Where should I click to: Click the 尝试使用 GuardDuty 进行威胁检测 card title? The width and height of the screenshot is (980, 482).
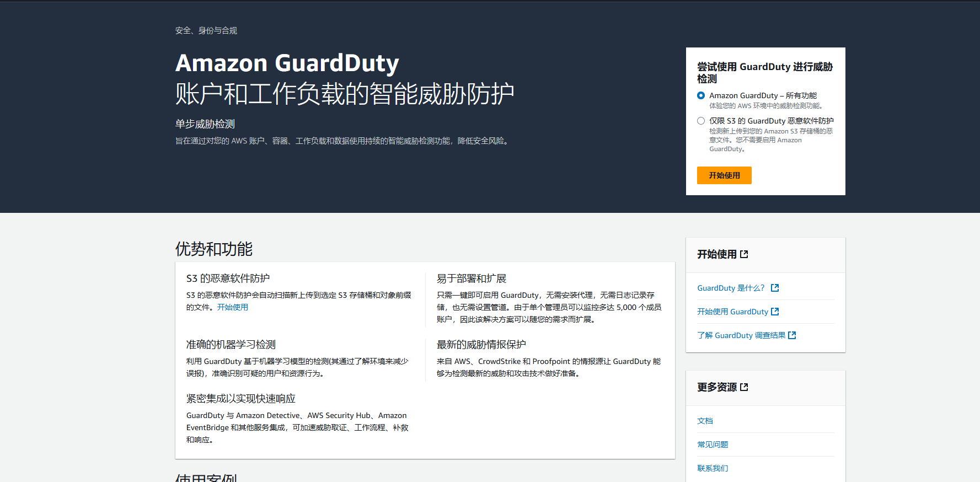tap(765, 73)
